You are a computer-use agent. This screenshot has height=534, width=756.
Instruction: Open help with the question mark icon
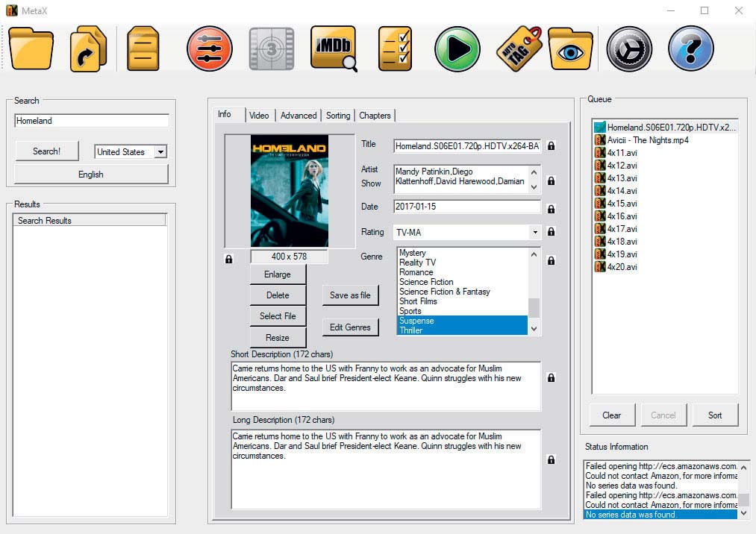click(691, 48)
